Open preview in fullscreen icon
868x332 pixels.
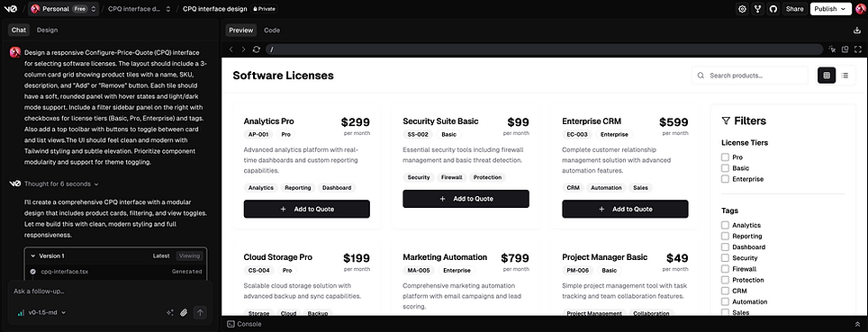tap(858, 49)
